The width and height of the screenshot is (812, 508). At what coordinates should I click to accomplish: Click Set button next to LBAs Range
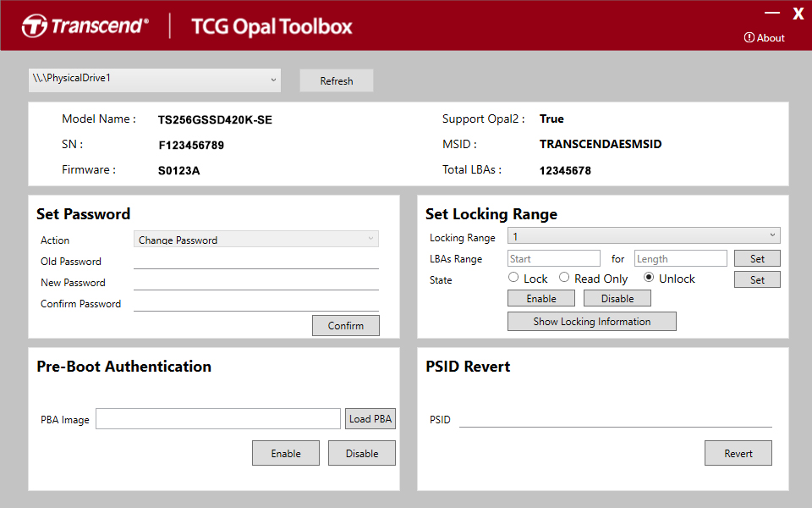[x=757, y=259]
